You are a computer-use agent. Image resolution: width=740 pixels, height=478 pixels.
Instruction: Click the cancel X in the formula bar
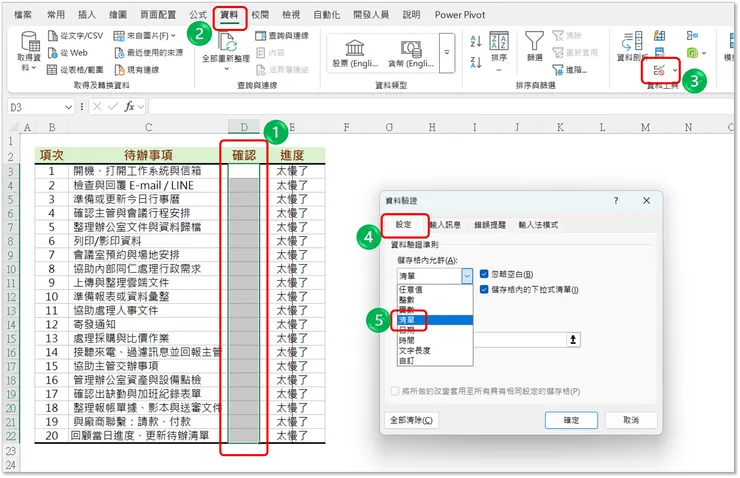[x=97, y=107]
